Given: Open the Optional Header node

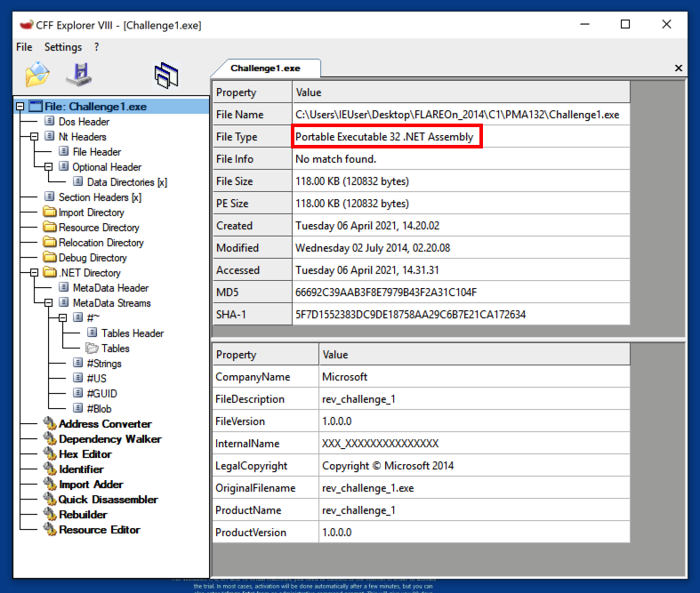Looking at the screenshot, I should pyautogui.click(x=107, y=167).
